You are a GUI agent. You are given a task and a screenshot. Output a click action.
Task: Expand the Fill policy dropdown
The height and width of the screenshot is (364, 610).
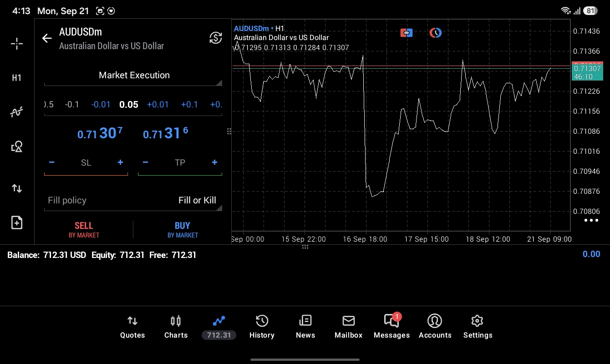(133, 201)
